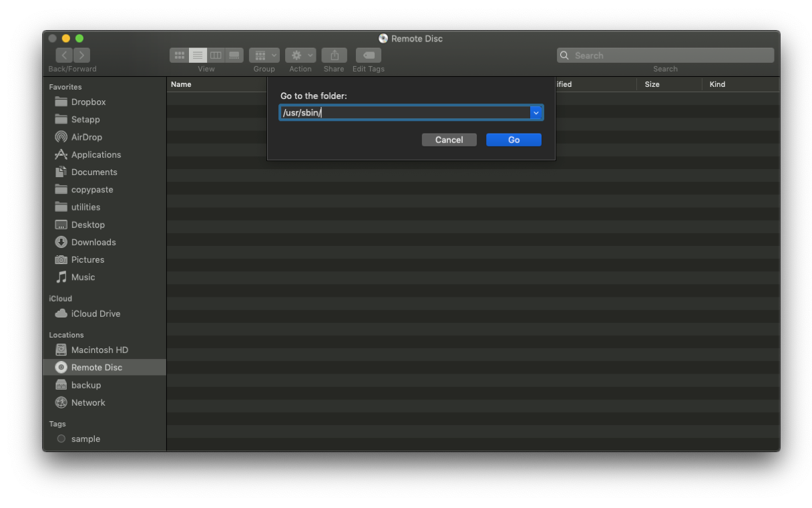The height and width of the screenshot is (508, 812).
Task: Sort by the Name column header
Action: tap(181, 84)
